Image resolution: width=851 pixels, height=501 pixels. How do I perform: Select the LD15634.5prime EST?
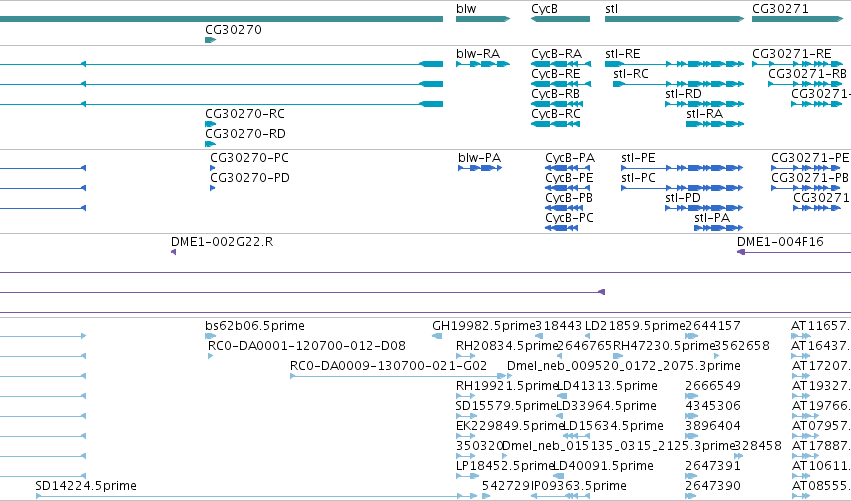click(x=576, y=436)
